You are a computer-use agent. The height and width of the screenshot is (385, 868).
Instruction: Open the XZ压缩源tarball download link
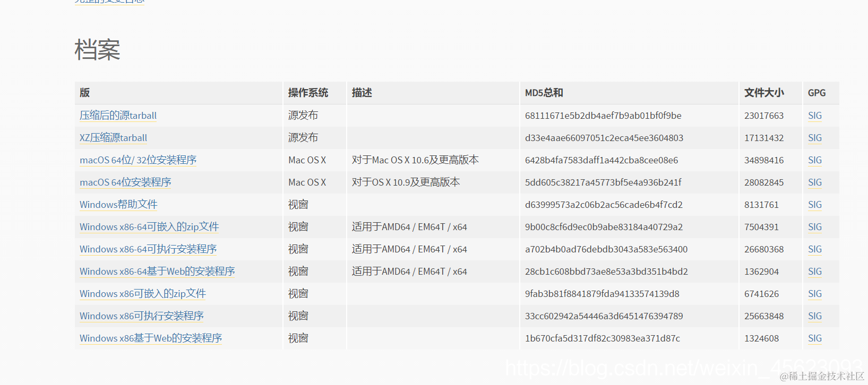click(113, 138)
